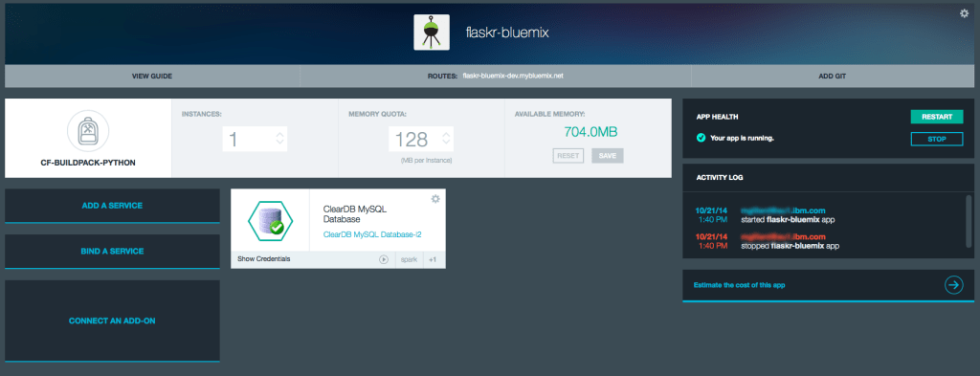The width and height of the screenshot is (980, 376).
Task: Click Add a Service
Action: coord(113,206)
